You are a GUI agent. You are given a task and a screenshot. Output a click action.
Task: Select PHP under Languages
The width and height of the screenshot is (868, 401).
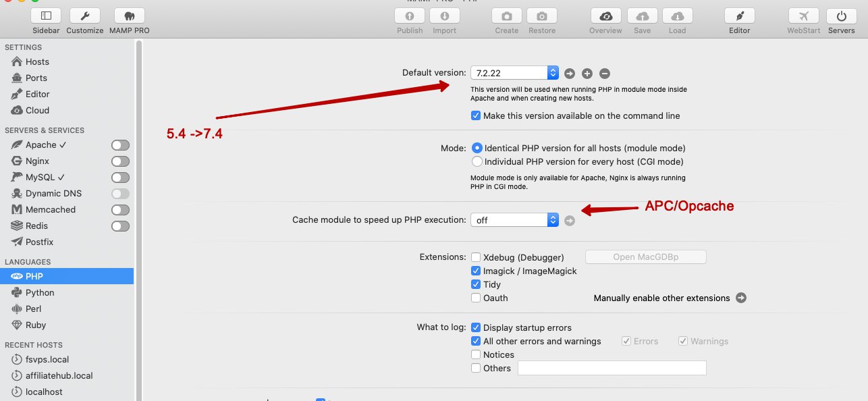(x=67, y=276)
